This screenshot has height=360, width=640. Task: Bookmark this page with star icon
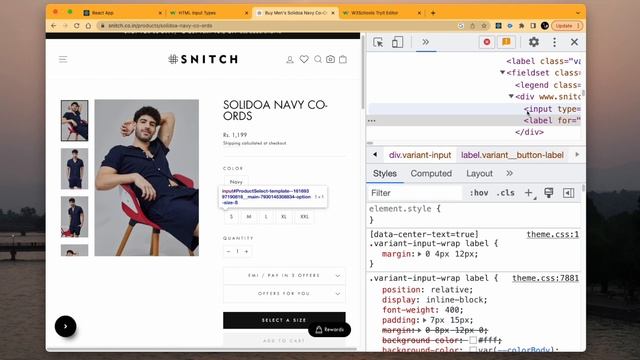point(484,26)
